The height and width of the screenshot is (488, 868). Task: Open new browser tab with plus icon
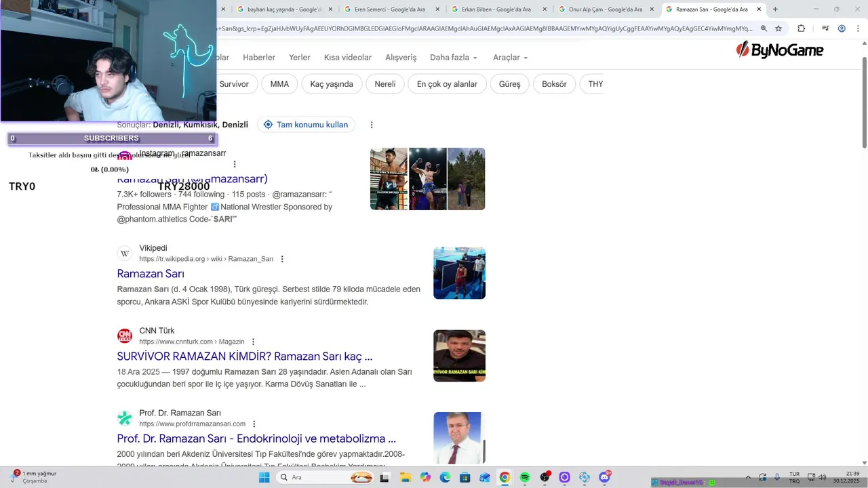tap(775, 9)
